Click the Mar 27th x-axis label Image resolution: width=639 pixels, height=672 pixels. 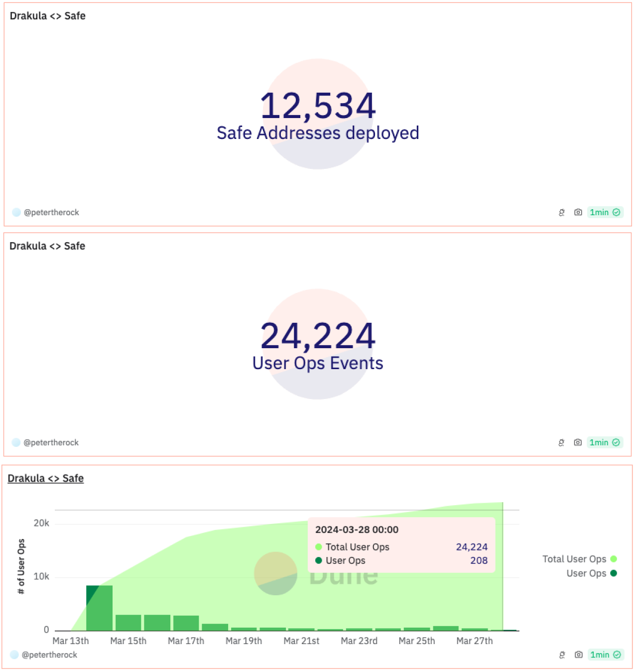(475, 641)
